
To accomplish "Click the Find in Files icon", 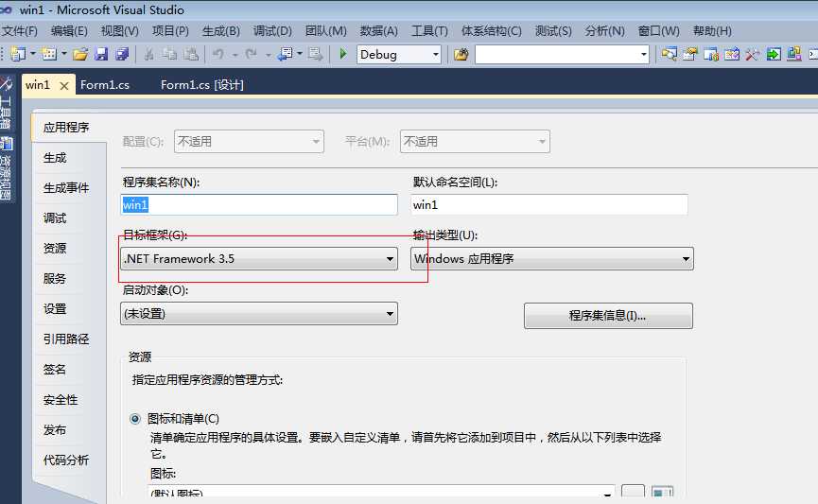I will pos(461,54).
